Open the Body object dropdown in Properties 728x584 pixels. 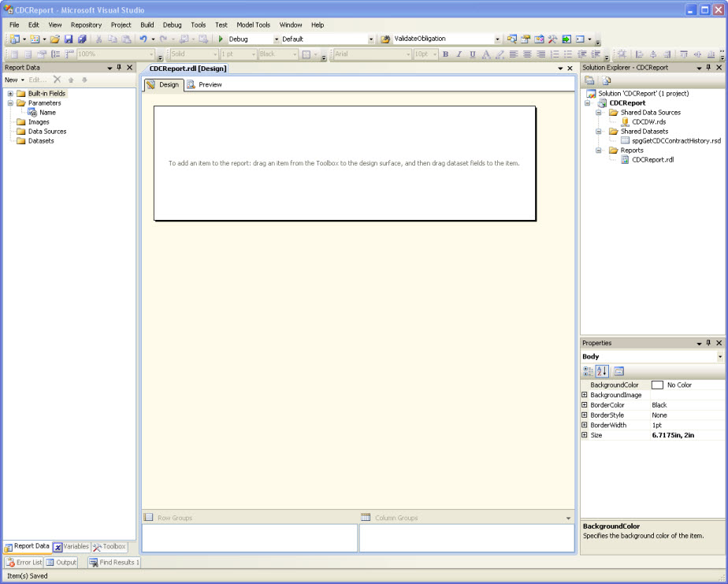[720, 356]
